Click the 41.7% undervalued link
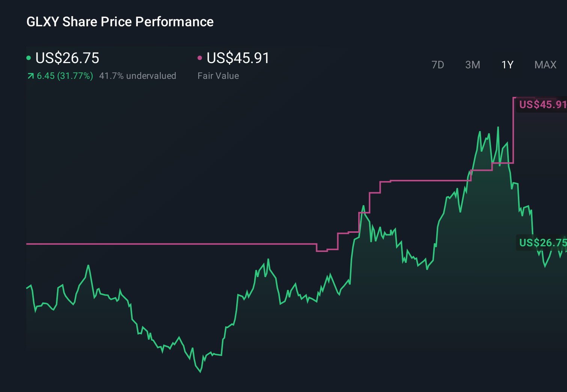 click(137, 75)
